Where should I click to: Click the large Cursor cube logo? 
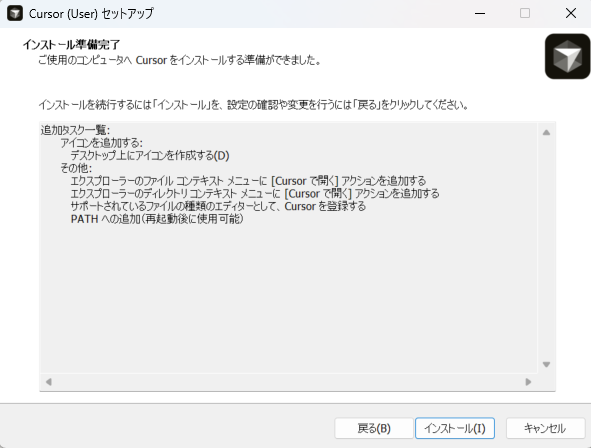[567, 57]
